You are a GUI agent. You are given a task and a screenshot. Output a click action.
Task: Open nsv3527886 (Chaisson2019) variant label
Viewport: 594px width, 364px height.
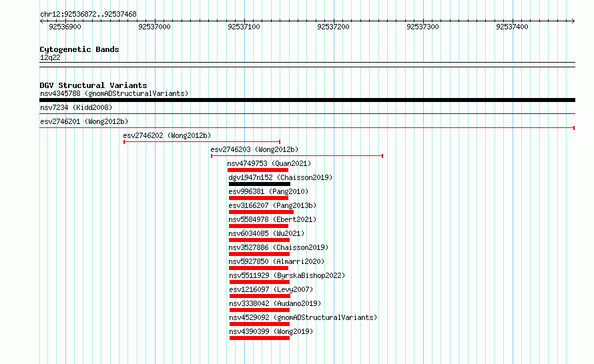pos(278,247)
